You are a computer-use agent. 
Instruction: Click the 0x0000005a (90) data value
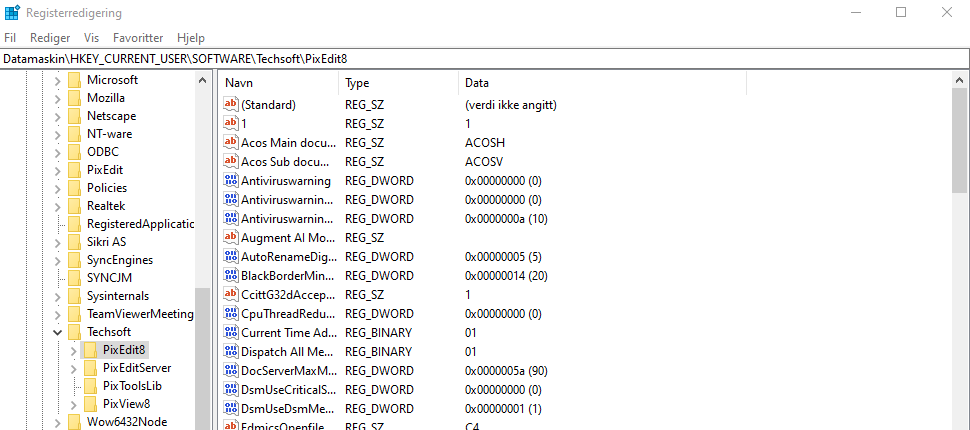[x=506, y=371]
